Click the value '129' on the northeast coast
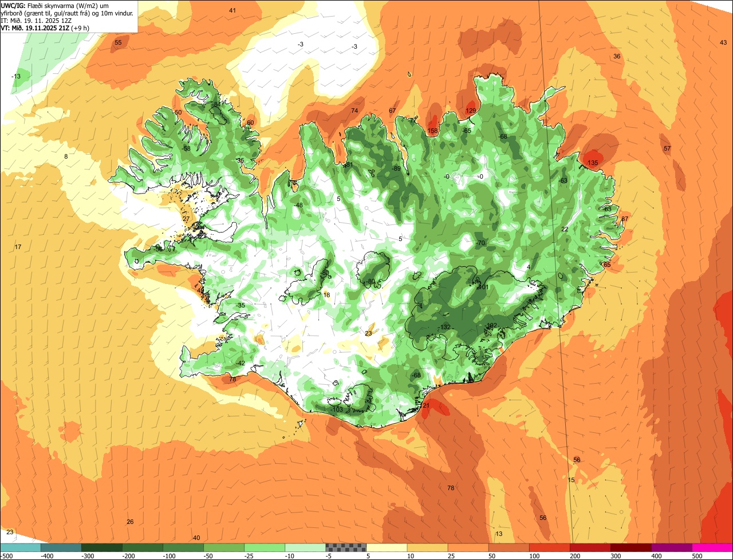 471,111
